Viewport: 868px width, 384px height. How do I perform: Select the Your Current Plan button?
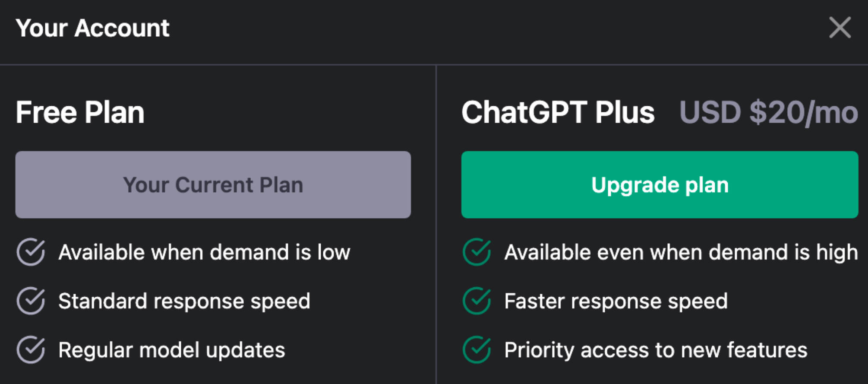[213, 185]
